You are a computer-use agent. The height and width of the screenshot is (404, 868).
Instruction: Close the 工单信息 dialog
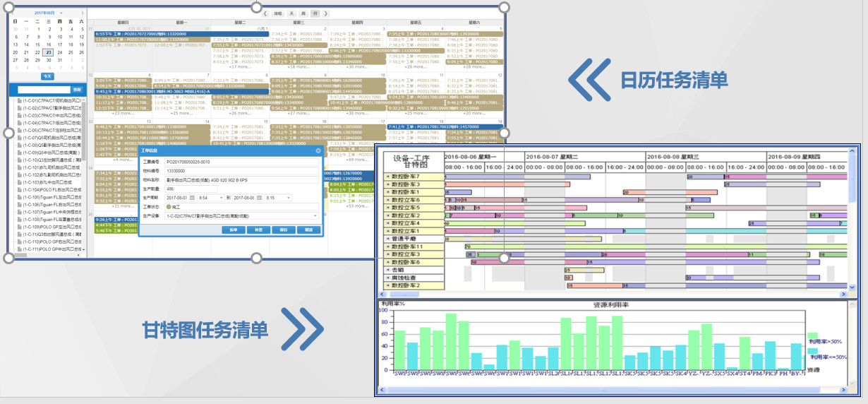point(318,150)
